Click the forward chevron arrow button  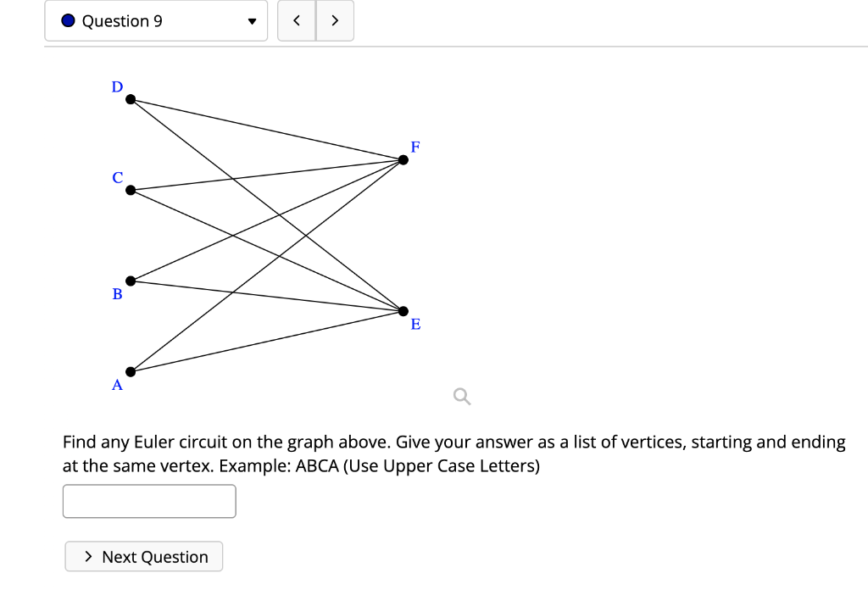334,19
